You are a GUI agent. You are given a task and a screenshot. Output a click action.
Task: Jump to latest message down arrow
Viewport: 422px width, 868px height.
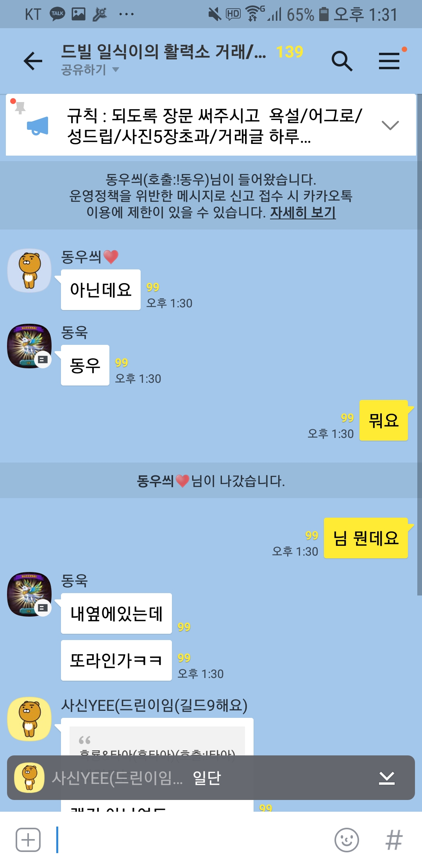pyautogui.click(x=387, y=778)
